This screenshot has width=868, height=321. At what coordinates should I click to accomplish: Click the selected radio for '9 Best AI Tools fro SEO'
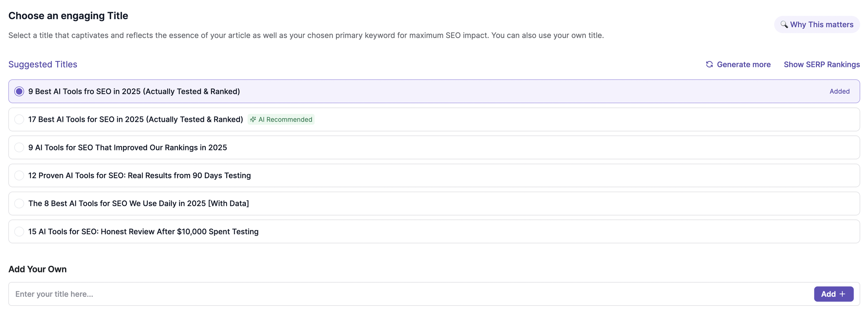[x=19, y=91]
